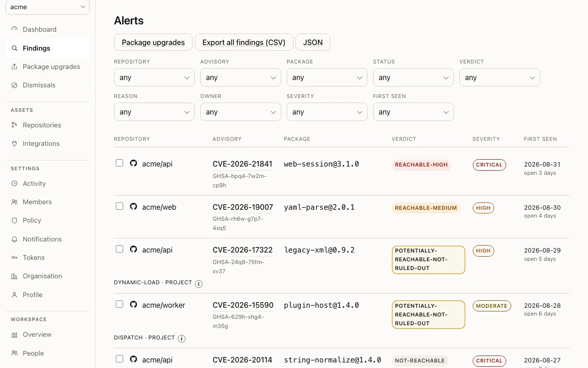Click the info icon next to DYNAMIC-LOAD · PROJECT
Screen dimensions: 588x368
coord(199,284)
